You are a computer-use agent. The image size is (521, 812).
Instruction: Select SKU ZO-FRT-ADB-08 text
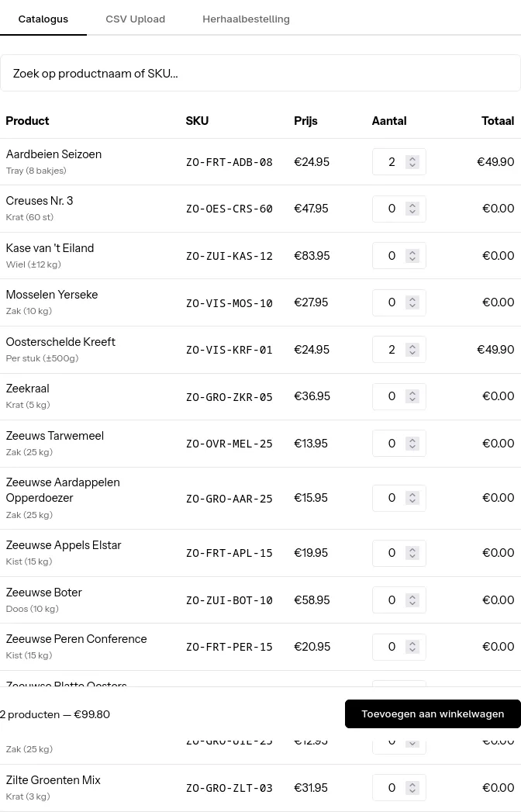coord(229,162)
